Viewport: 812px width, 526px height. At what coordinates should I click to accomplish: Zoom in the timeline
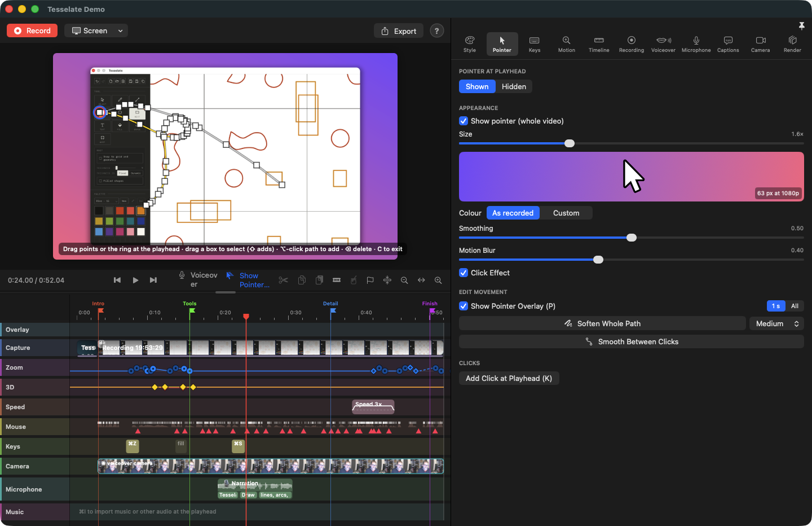438,280
